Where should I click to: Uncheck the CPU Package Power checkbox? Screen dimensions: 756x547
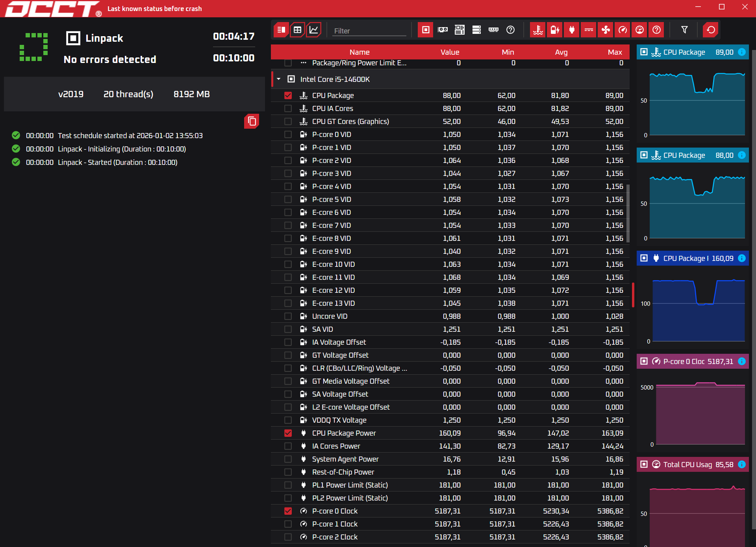point(288,433)
